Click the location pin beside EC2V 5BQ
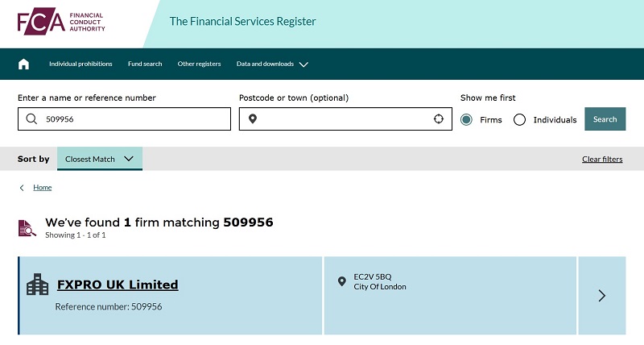The height and width of the screenshot is (345, 644). coord(342,281)
